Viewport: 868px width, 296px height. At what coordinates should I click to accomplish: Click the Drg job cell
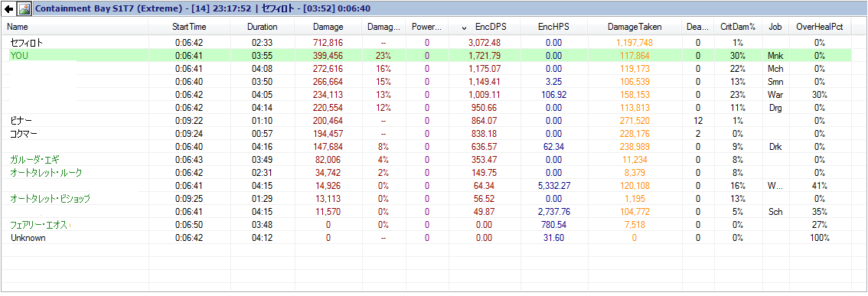775,107
